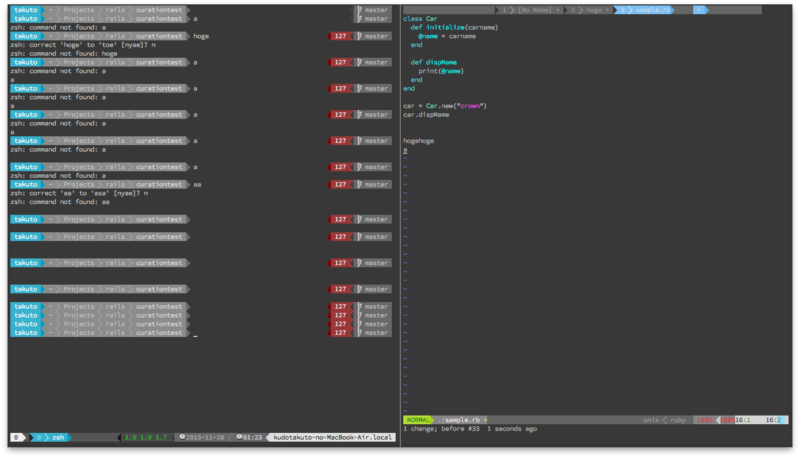Select the tmux window '0 zsh'
The image size is (800, 458).
(x=51, y=438)
